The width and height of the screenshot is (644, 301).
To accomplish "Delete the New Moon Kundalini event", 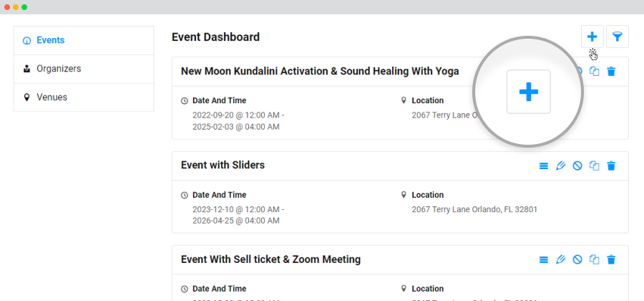I will click(611, 72).
